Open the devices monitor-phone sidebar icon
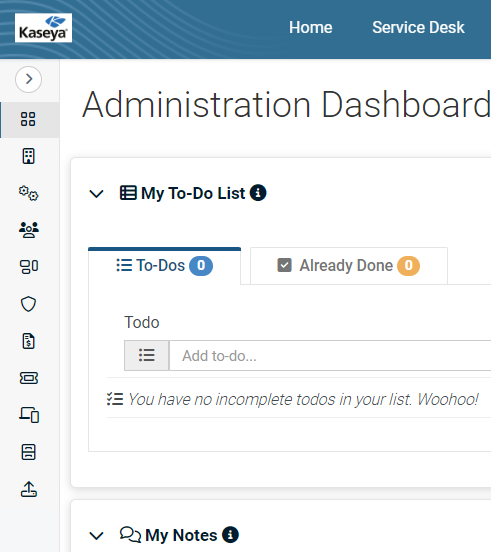 [29, 415]
